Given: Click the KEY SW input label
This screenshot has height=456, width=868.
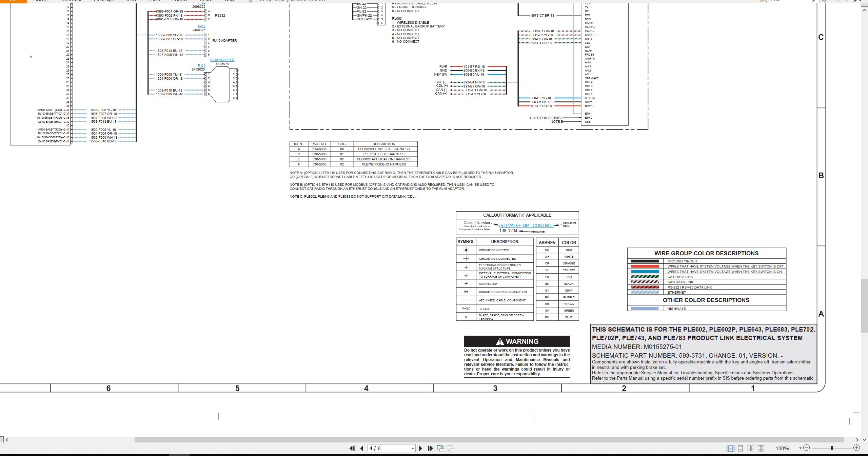Looking at the screenshot, I should [x=440, y=75].
